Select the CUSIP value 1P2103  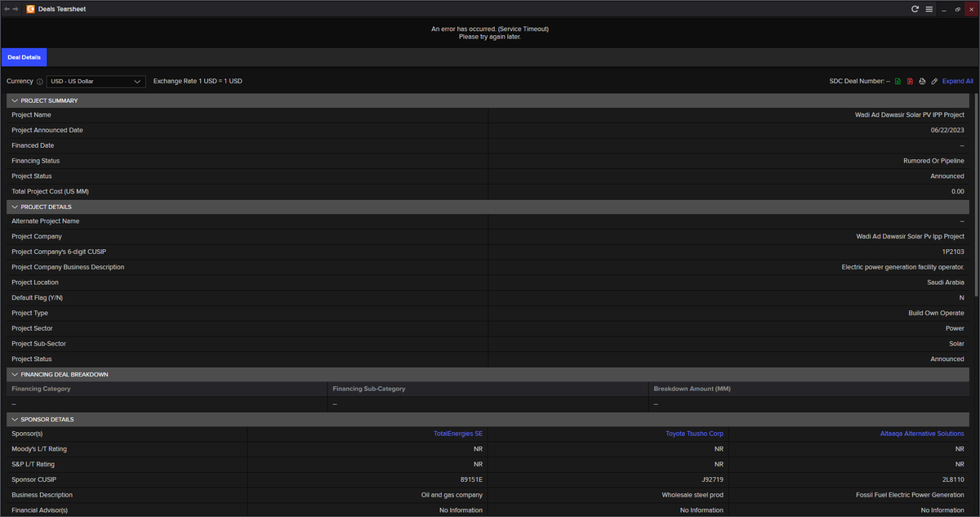pyautogui.click(x=952, y=252)
